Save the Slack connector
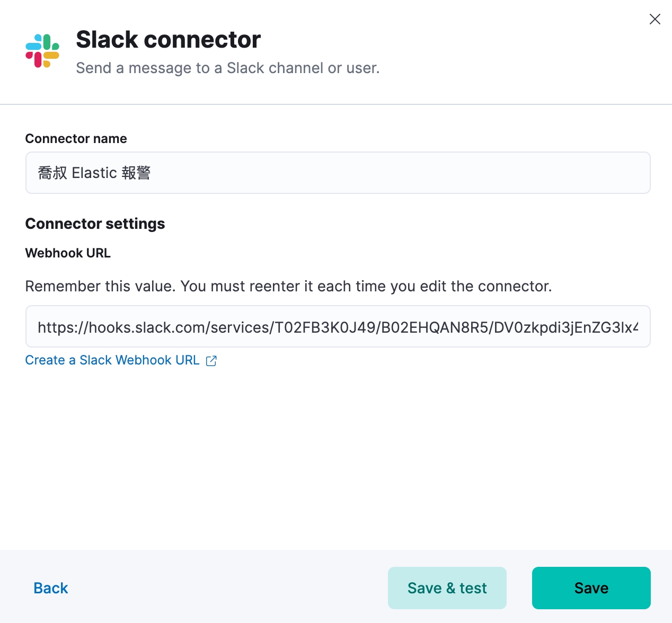 tap(591, 588)
